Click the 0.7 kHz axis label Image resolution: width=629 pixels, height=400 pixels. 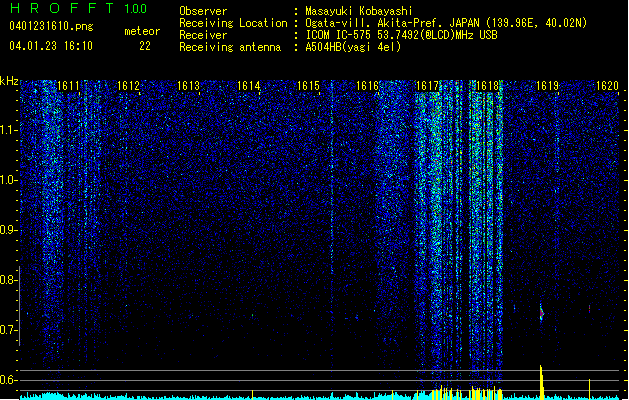tap(9, 330)
